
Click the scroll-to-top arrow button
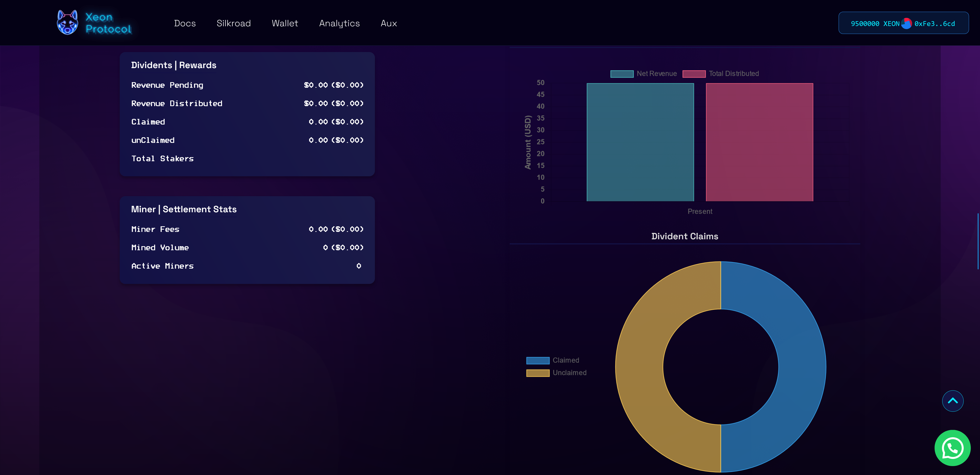(x=953, y=401)
